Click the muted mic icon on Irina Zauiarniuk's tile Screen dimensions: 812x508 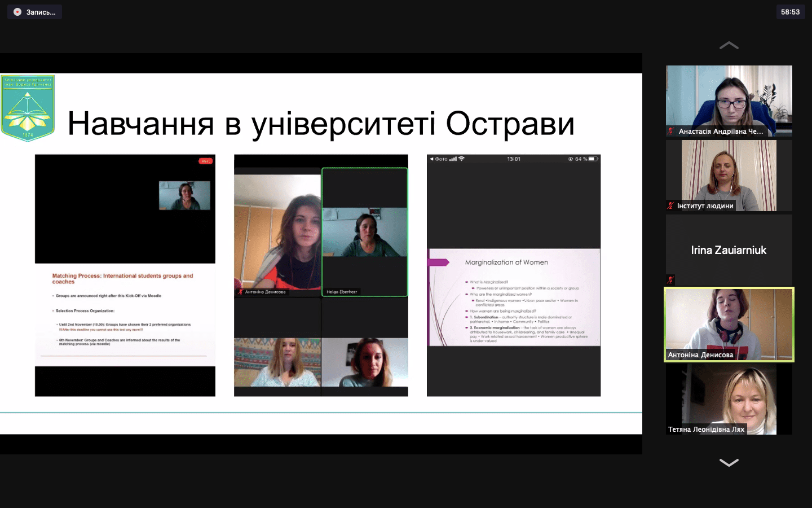tap(670, 279)
